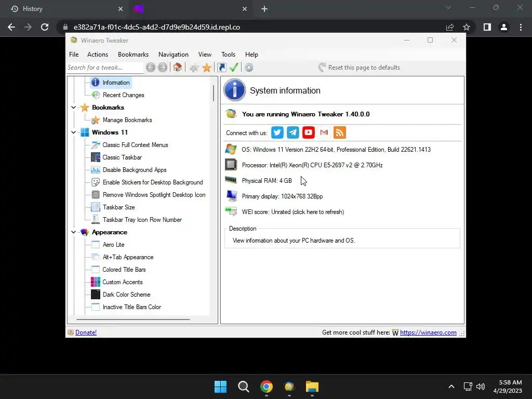This screenshot has height=399, width=532.
Task: Open bookmarks via the gold star toolbar icon
Action: (x=207, y=68)
